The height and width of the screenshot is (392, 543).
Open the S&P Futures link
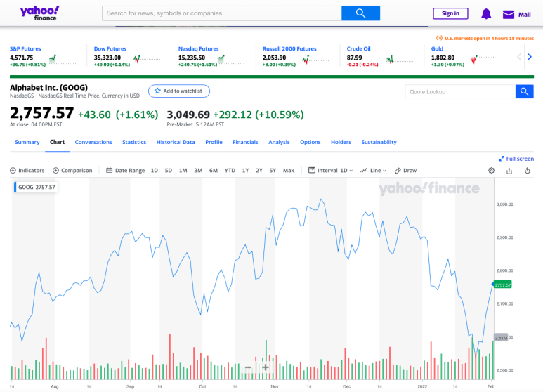click(25, 49)
